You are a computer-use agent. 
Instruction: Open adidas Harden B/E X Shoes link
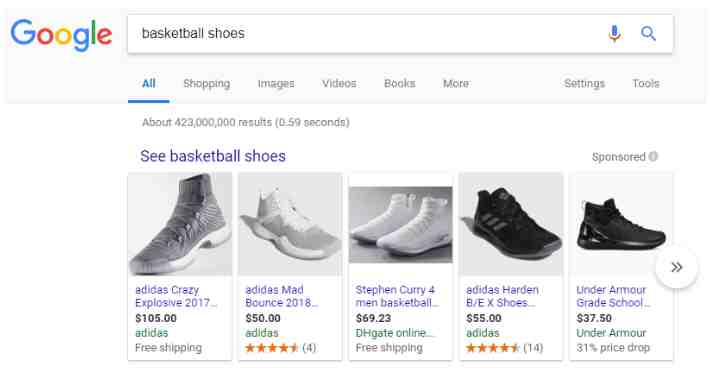coord(502,296)
